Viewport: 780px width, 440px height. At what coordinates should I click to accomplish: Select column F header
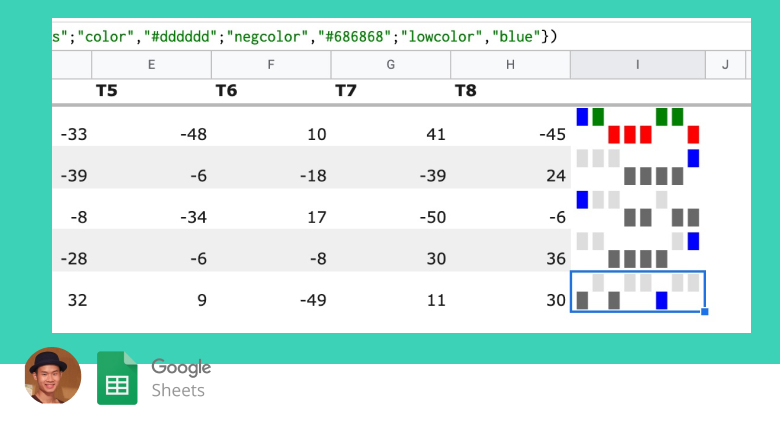271,65
